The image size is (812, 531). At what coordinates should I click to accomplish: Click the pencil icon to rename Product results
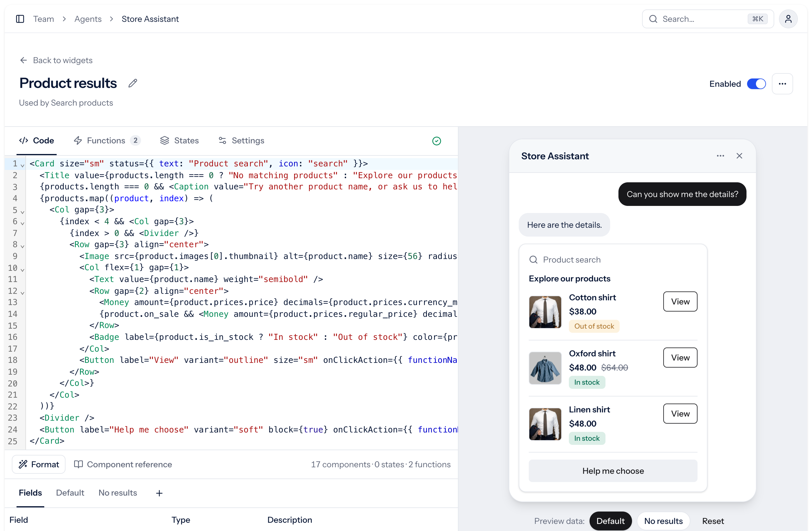tap(133, 83)
